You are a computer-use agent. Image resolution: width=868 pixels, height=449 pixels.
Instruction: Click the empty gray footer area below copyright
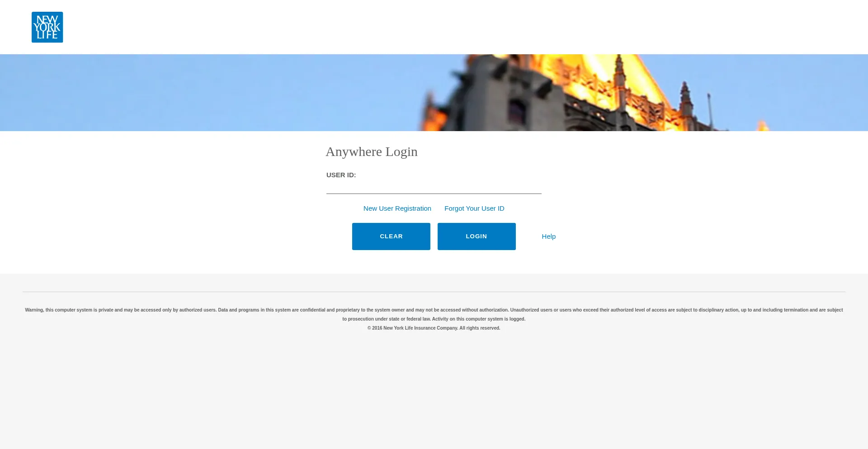(434, 389)
